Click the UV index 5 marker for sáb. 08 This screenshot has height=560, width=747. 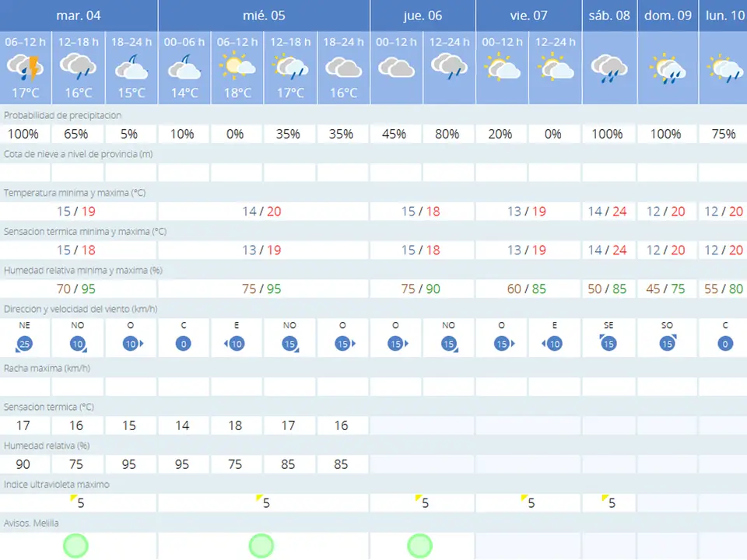pos(608,502)
